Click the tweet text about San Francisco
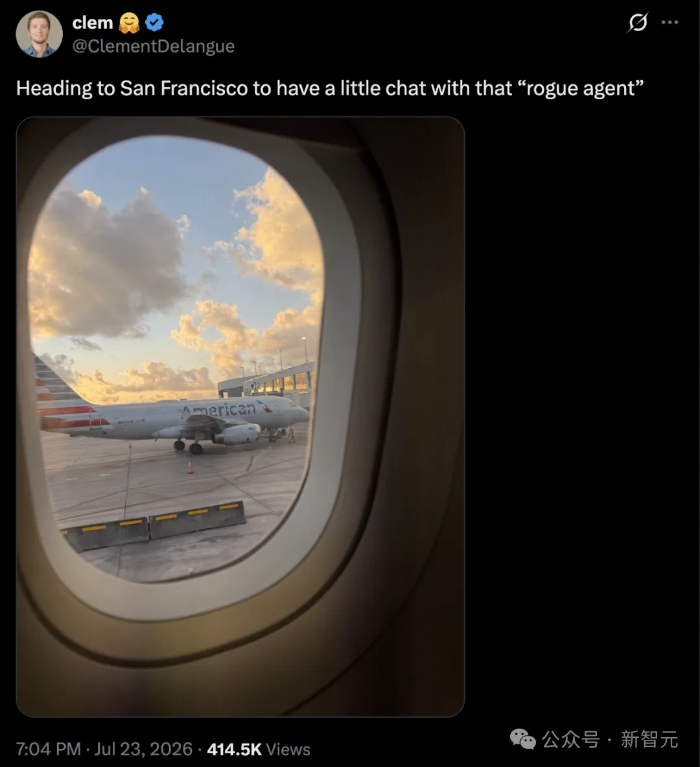 [330, 89]
